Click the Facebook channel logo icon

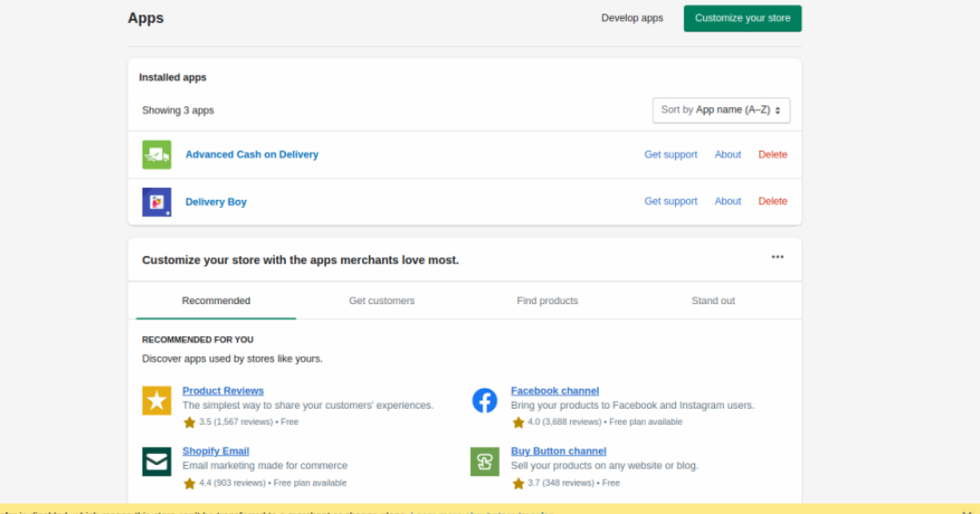coord(485,400)
